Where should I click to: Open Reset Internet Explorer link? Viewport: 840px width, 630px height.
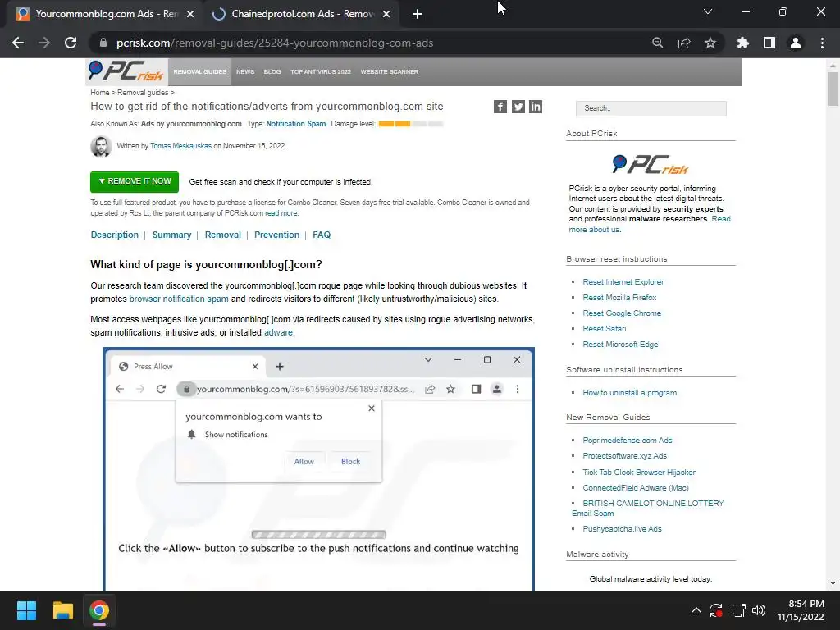point(623,282)
